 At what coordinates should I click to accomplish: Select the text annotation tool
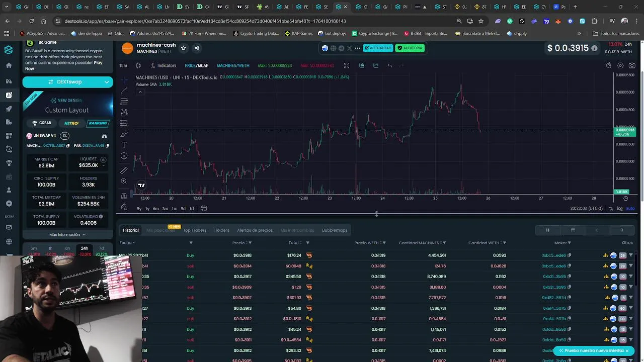click(x=124, y=145)
